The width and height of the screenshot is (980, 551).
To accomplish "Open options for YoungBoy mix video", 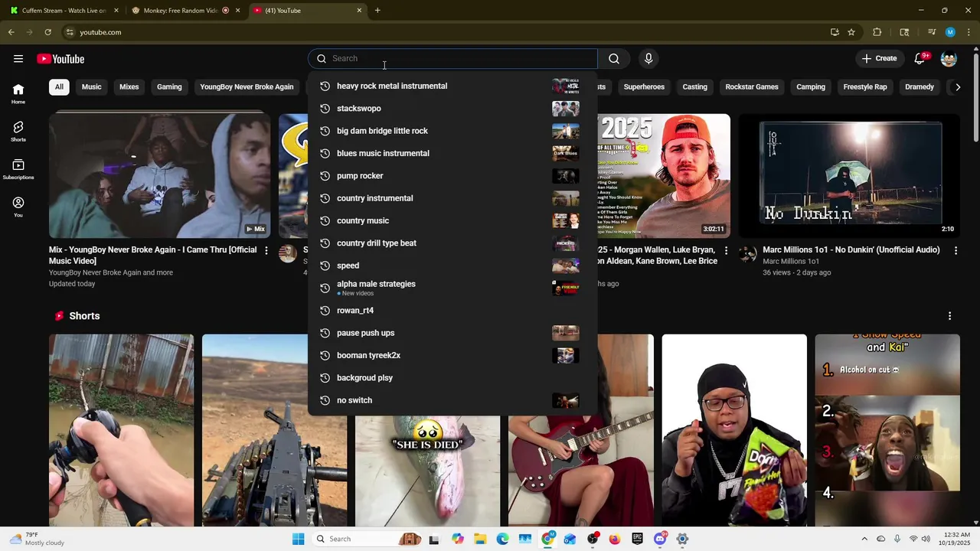I will click(x=266, y=250).
